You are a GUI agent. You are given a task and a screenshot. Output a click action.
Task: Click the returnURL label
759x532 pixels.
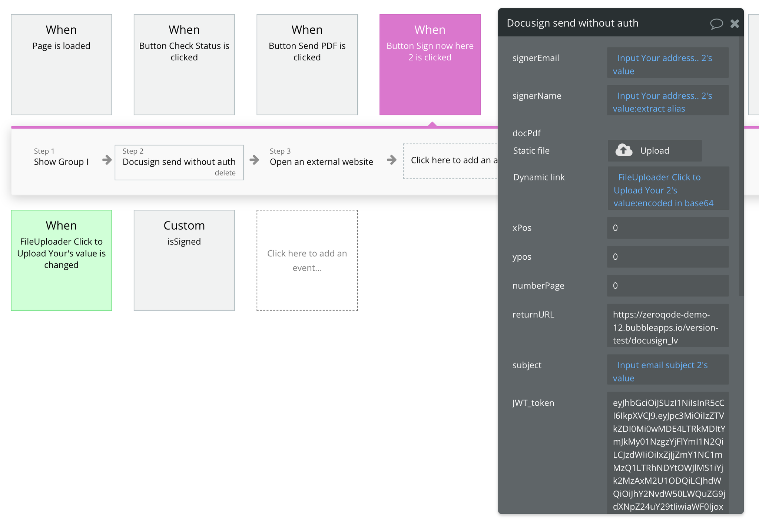[x=533, y=315]
